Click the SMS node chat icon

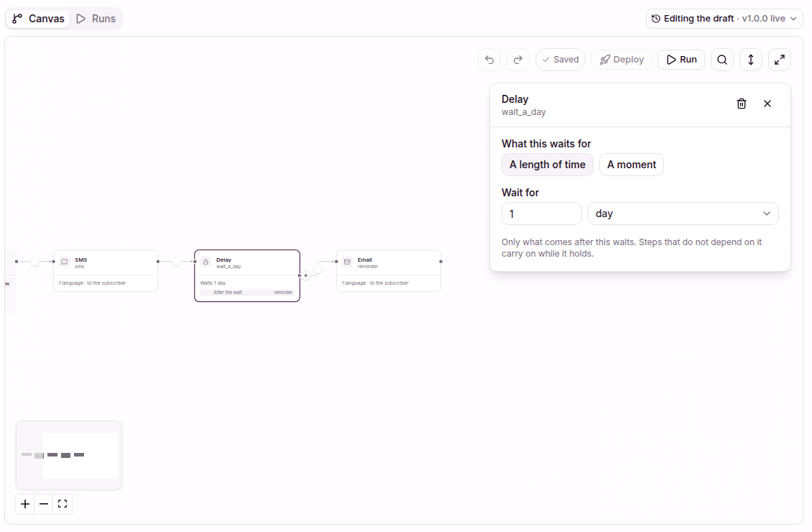coord(65,262)
